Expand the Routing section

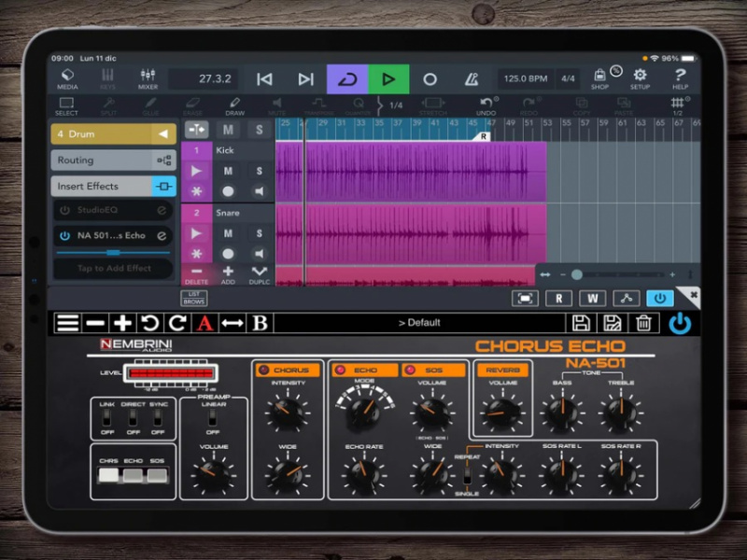[x=113, y=161]
